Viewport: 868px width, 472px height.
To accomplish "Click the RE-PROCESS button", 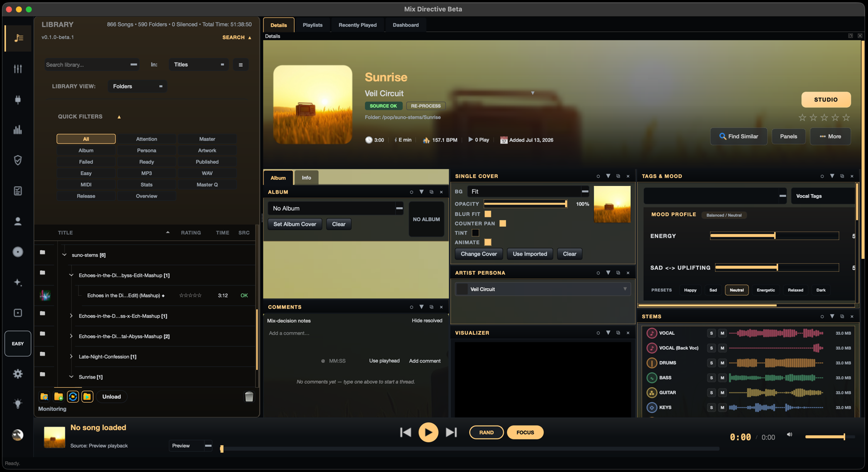I will [x=426, y=106].
